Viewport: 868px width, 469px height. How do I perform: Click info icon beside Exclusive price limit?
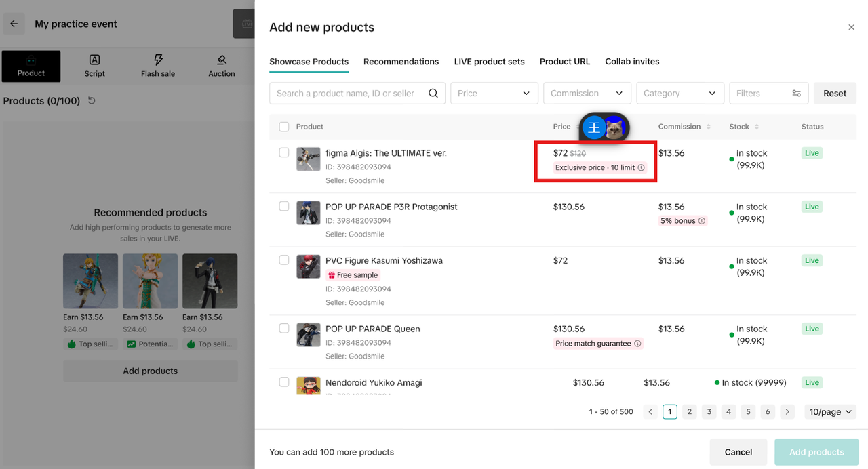pyautogui.click(x=641, y=168)
